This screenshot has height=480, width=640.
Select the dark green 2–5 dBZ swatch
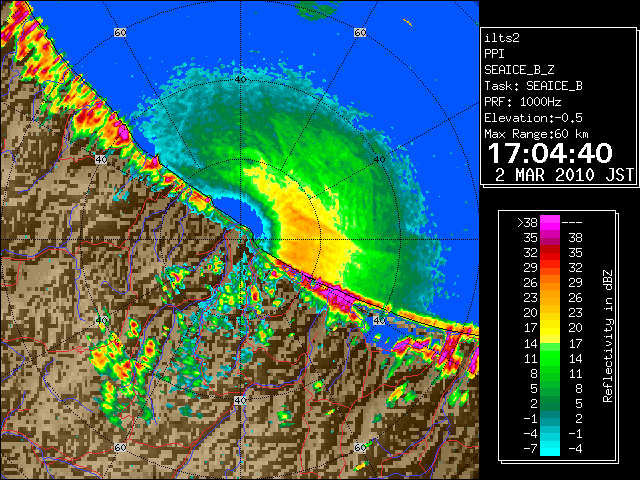tap(550, 403)
